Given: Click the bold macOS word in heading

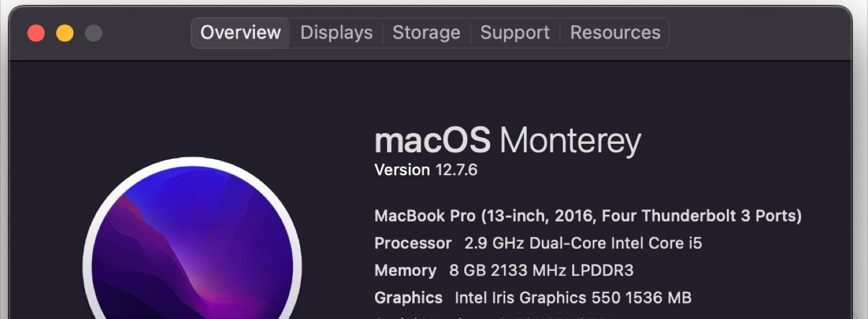Looking at the screenshot, I should pyautogui.click(x=432, y=141).
